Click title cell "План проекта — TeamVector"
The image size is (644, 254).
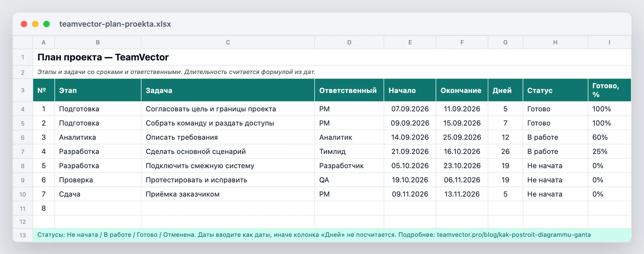coord(332,57)
